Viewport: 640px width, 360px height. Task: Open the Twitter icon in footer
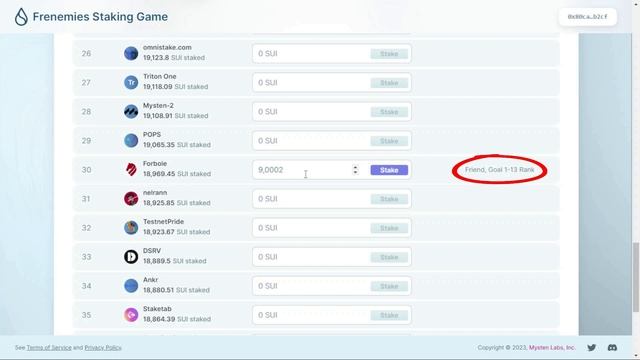[591, 347]
